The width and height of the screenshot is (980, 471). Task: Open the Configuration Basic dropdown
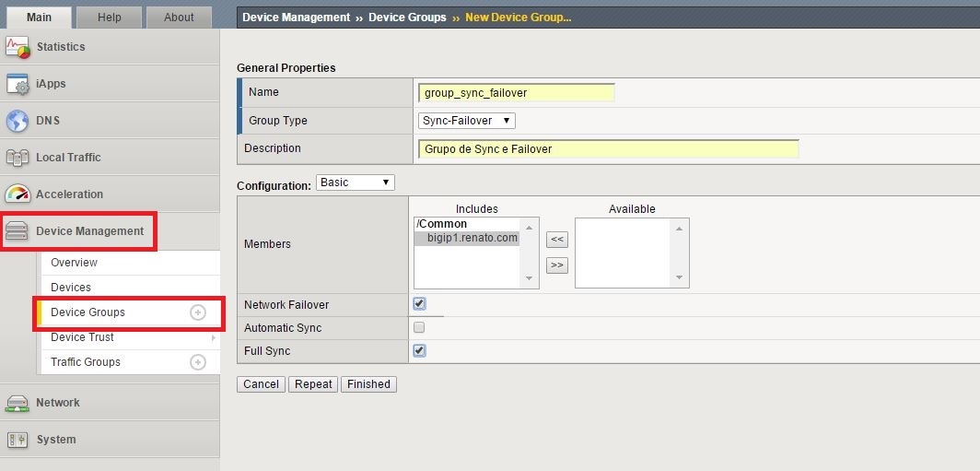coord(355,183)
